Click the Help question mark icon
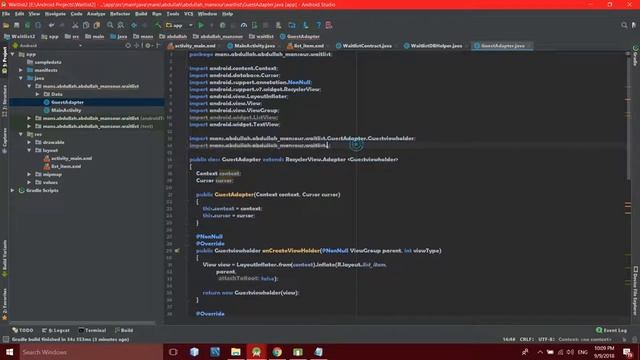 tap(318, 25)
